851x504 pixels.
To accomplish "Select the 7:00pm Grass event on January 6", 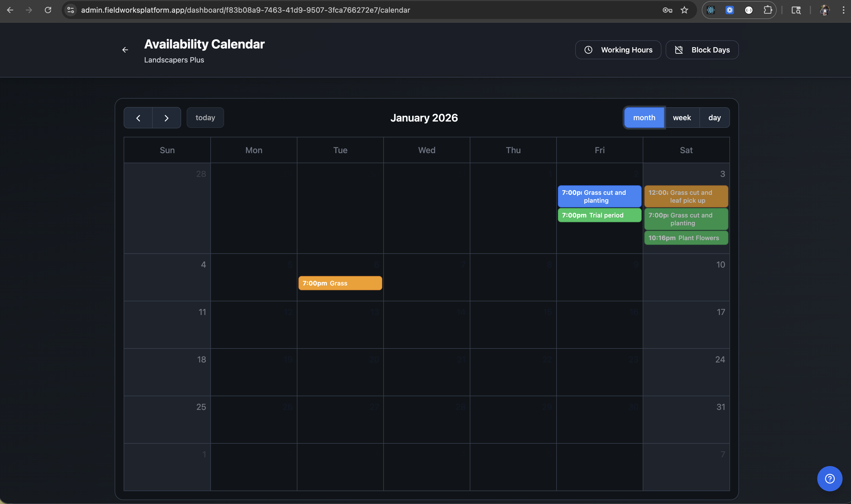I will 340,283.
